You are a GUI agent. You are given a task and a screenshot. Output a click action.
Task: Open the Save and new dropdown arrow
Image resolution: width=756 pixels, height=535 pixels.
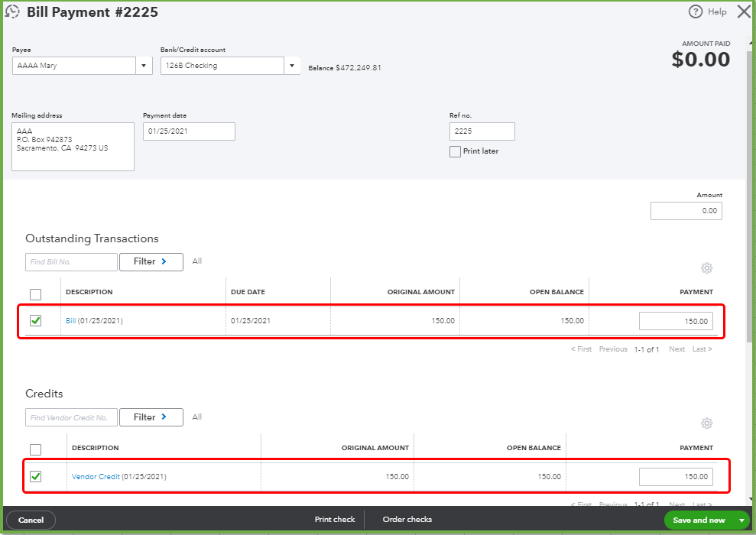click(741, 520)
